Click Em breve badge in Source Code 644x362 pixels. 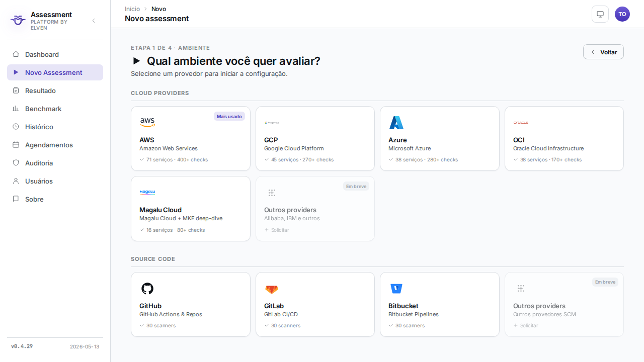(x=605, y=282)
